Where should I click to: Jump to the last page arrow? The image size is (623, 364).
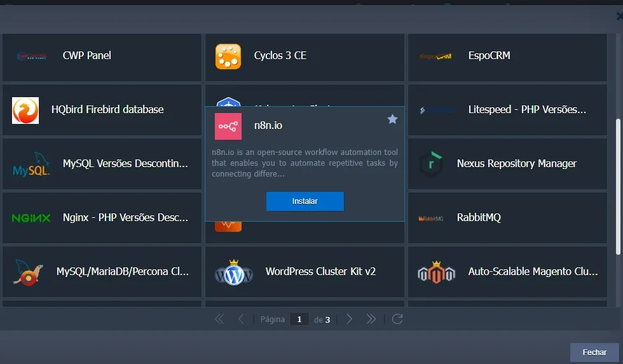click(x=371, y=319)
